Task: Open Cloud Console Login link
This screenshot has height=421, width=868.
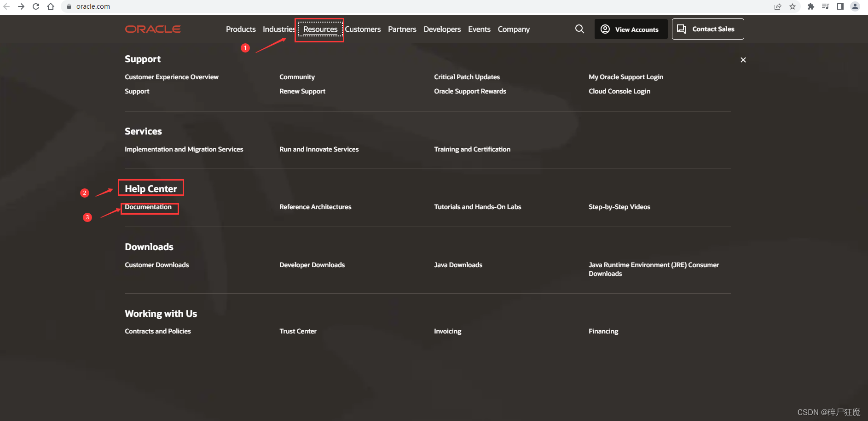Action: point(619,91)
